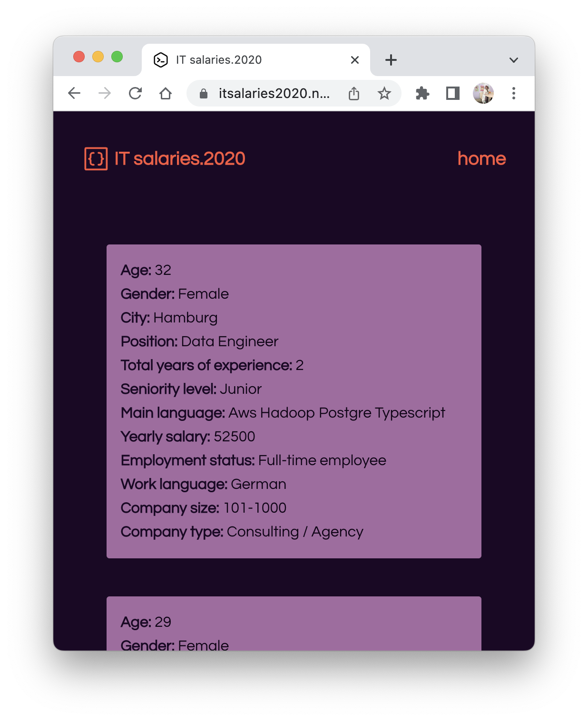Open a new tab with the plus button
Screen dimensions: 588x721
pos(390,59)
